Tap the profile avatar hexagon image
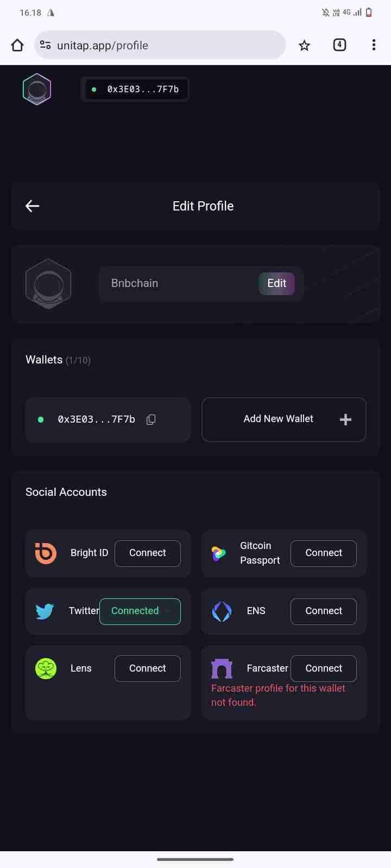Image resolution: width=391 pixels, height=868 pixels. (48, 284)
